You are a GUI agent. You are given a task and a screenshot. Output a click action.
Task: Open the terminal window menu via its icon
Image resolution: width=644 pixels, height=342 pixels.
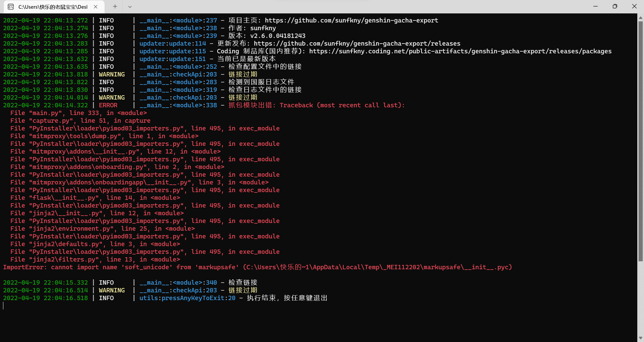tap(10, 6)
